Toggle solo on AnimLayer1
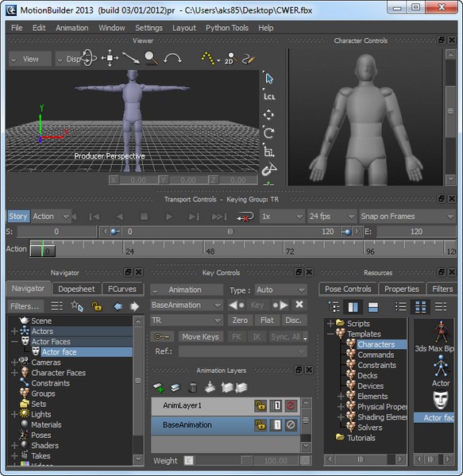 pyautogui.click(x=276, y=405)
